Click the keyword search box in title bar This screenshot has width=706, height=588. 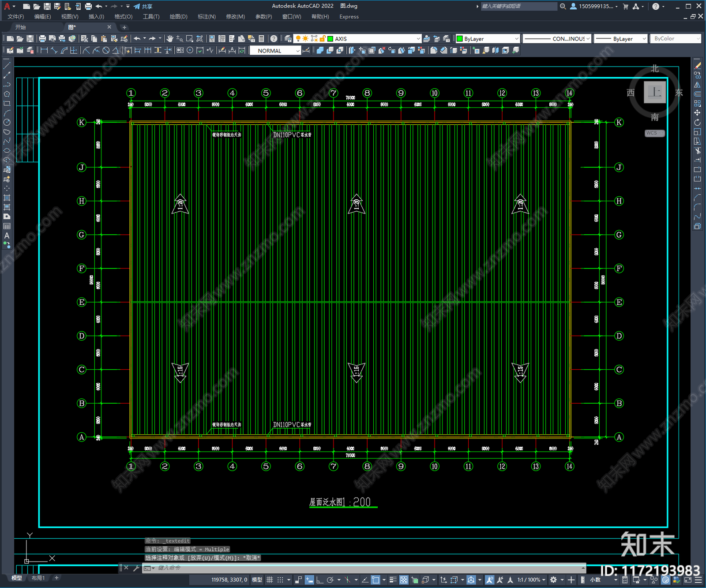tap(519, 6)
